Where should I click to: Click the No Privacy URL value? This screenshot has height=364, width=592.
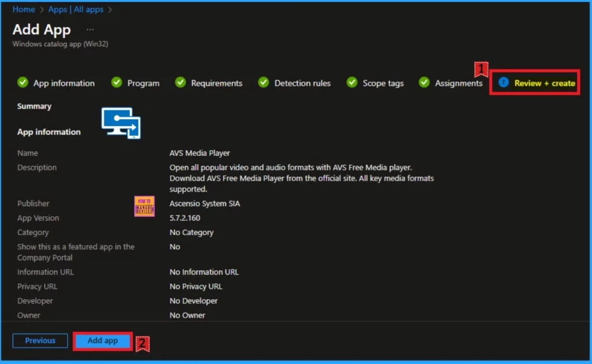195,287
